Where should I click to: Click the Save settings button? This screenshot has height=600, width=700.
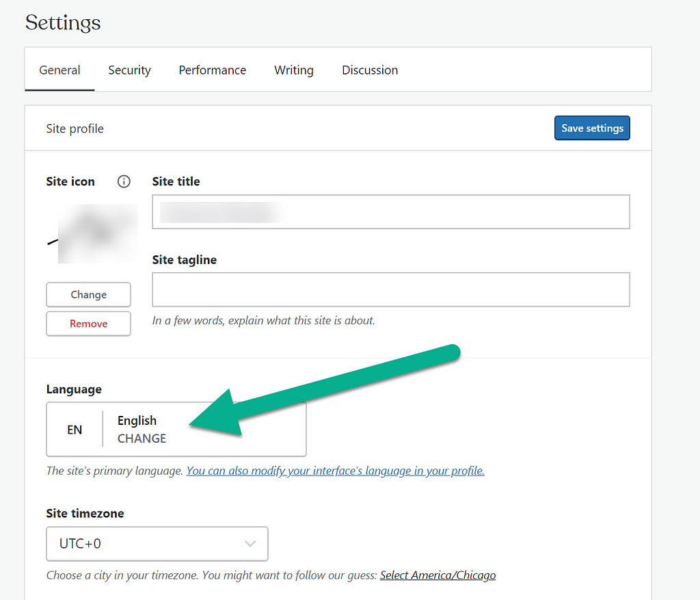coord(592,128)
